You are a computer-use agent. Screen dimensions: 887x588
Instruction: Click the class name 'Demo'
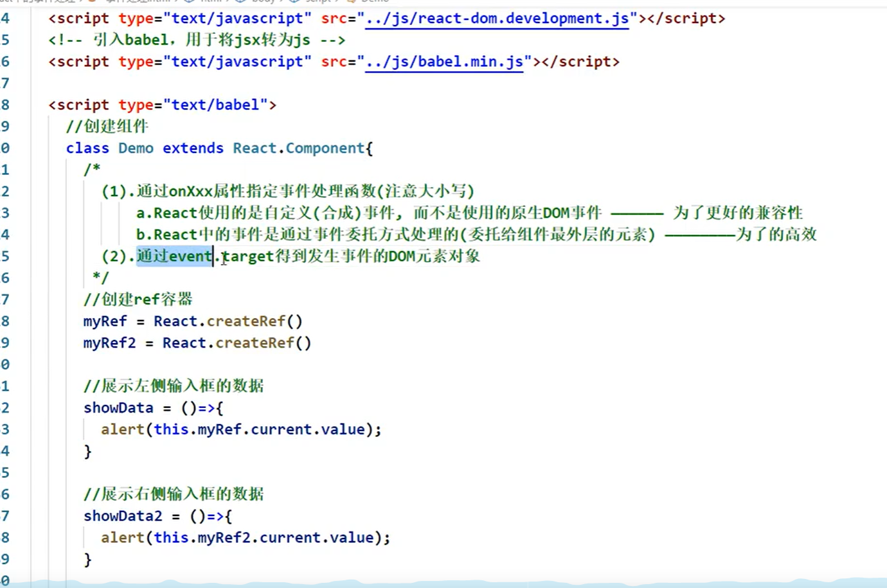click(136, 148)
